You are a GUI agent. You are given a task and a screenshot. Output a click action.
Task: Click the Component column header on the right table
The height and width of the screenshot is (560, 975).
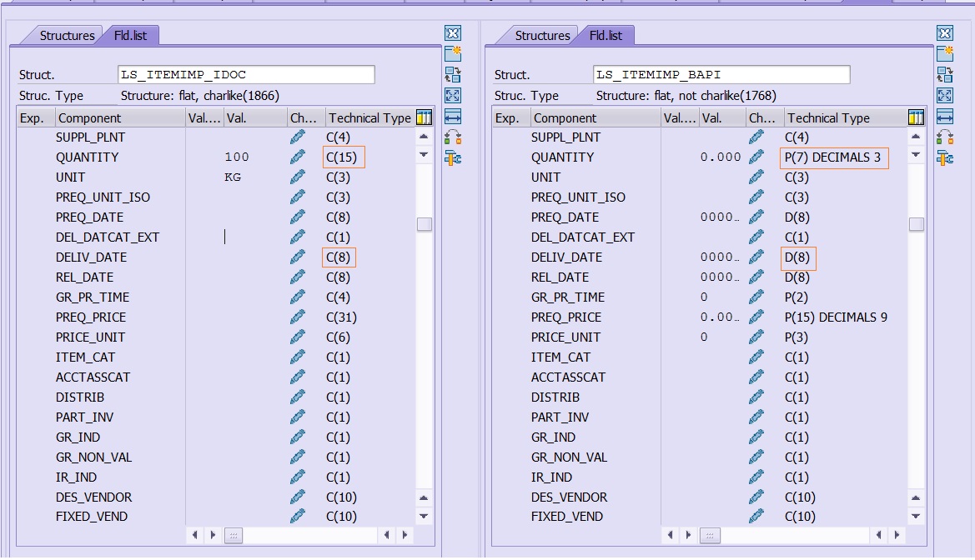click(567, 117)
